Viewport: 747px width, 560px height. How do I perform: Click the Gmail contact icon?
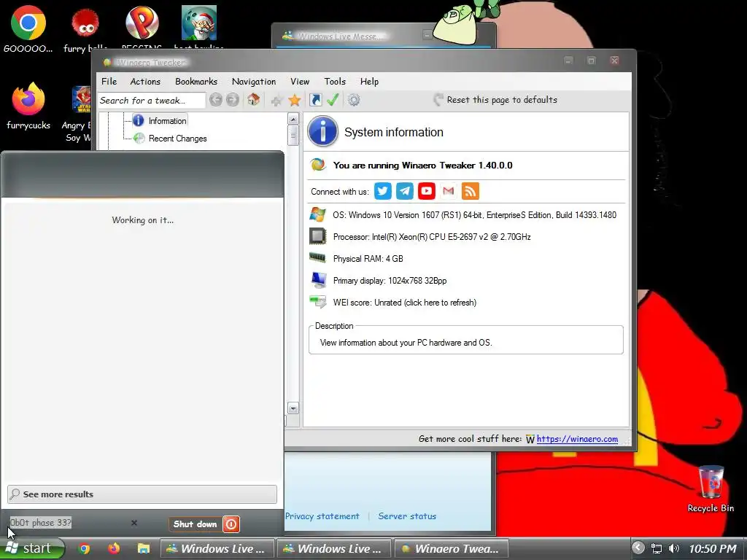[449, 191]
